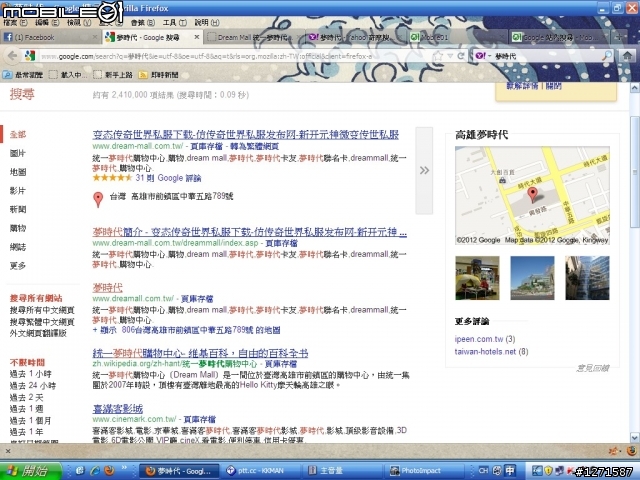Screen dimensions: 640x480
Task: Filter results to 過去 24 小時
Action: pos(33,386)
